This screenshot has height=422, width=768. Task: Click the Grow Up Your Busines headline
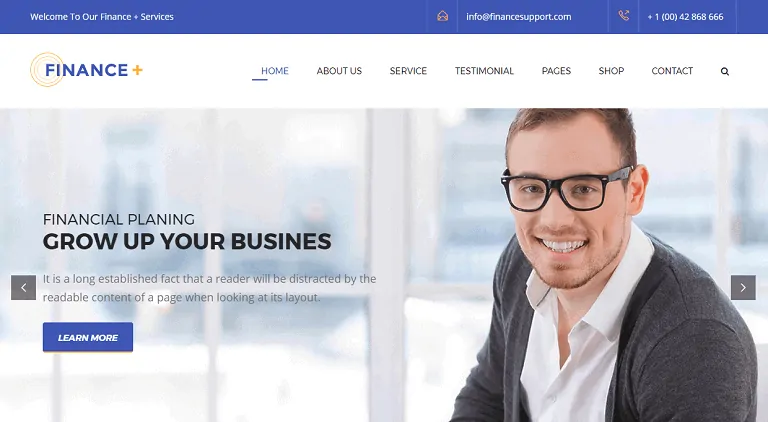tap(187, 241)
